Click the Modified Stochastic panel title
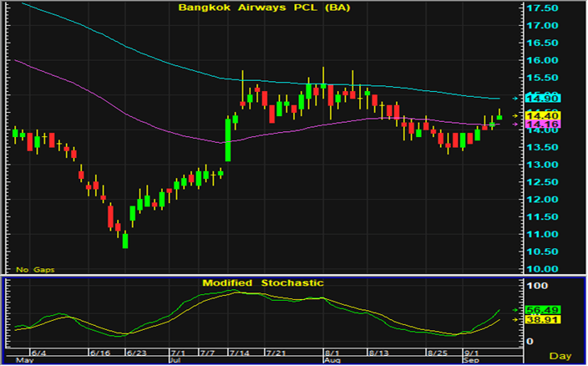This screenshot has width=588, height=366. 262,283
